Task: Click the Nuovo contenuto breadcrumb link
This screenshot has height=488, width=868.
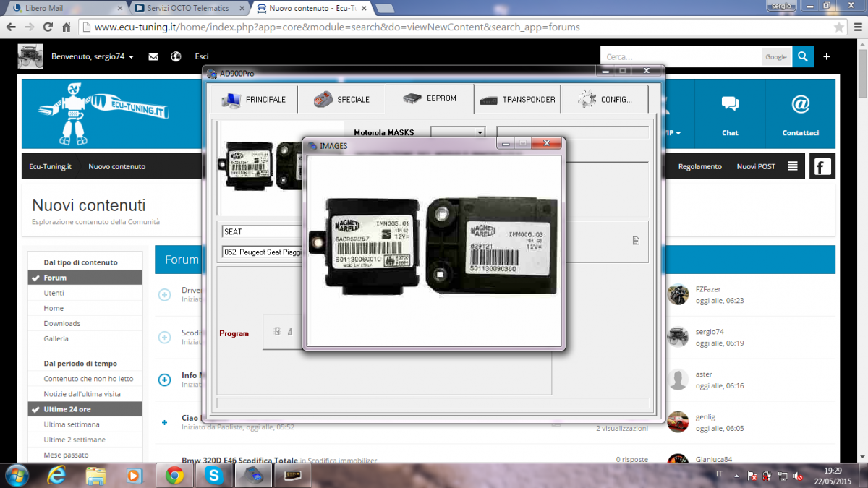Action: [x=116, y=166]
